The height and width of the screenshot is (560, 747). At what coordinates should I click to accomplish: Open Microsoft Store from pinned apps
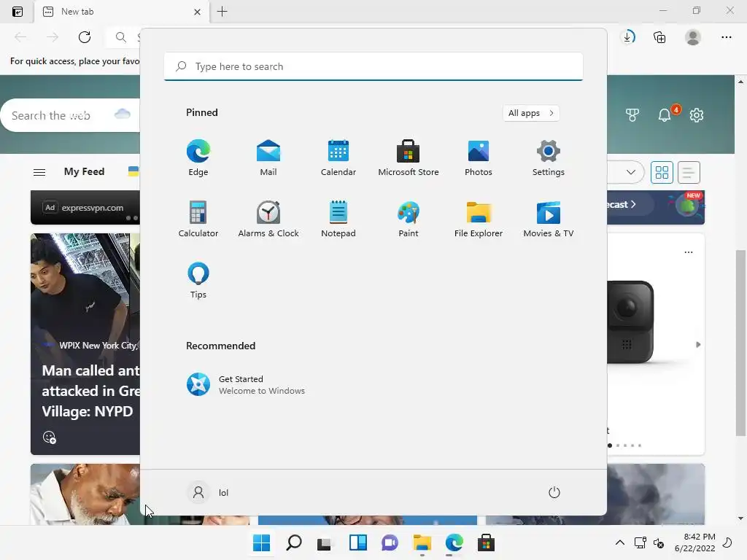409,158
